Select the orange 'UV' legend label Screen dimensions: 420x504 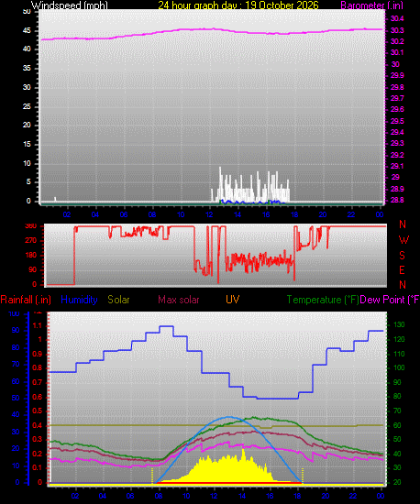[233, 300]
